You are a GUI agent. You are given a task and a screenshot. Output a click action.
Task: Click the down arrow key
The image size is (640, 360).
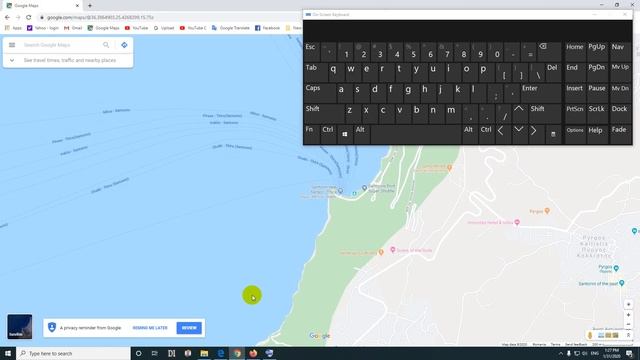pos(519,134)
